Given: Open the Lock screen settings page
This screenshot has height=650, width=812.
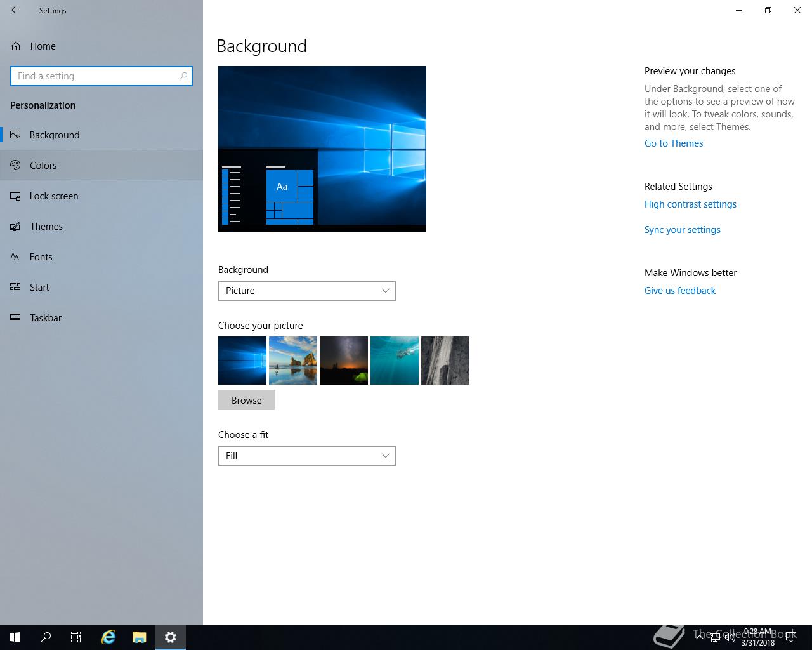Looking at the screenshot, I should (x=54, y=196).
